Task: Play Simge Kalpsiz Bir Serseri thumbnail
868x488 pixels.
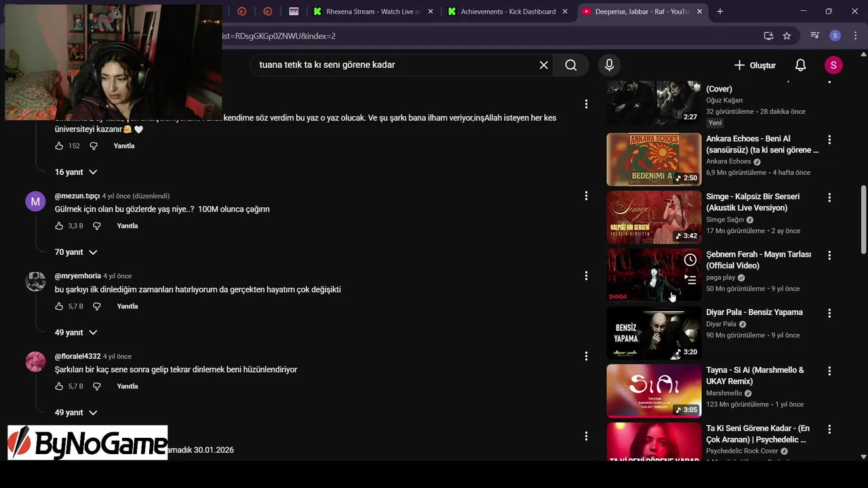Action: point(654,217)
